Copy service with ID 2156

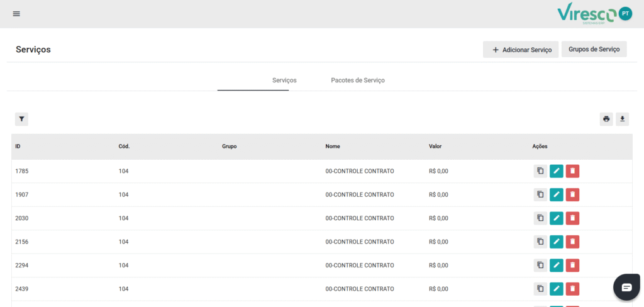540,242
